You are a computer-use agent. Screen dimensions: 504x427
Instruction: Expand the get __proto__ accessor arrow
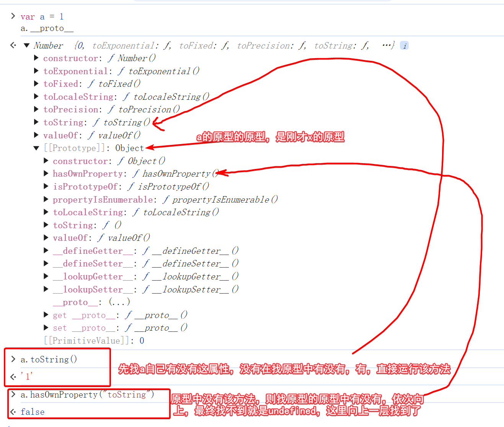[46, 315]
